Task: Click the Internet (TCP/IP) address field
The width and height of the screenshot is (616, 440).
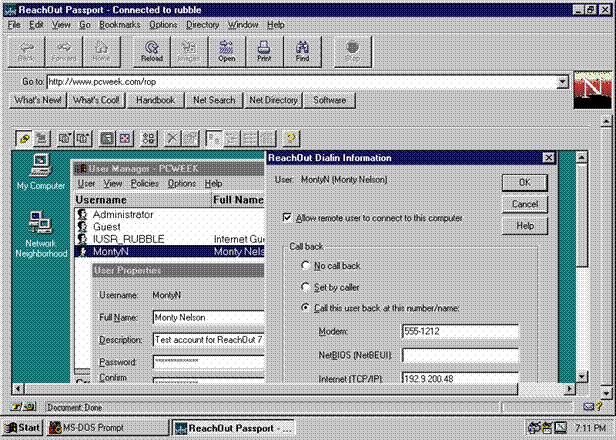Action: pos(460,378)
